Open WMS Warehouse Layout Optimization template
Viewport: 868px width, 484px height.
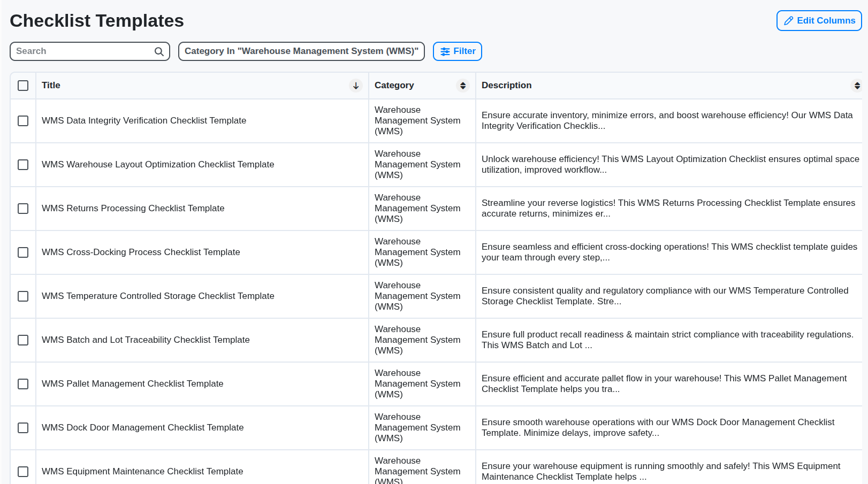pyautogui.click(x=158, y=164)
